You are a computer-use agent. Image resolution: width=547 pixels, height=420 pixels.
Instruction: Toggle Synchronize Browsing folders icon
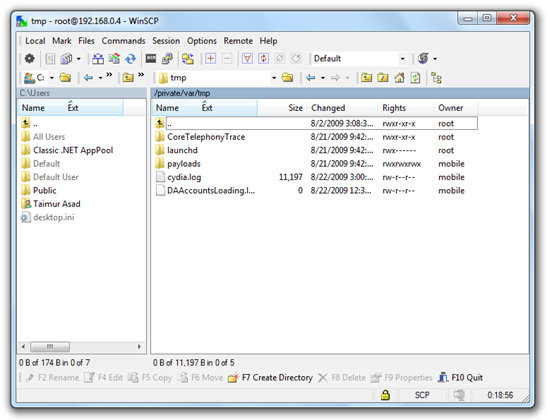188,59
